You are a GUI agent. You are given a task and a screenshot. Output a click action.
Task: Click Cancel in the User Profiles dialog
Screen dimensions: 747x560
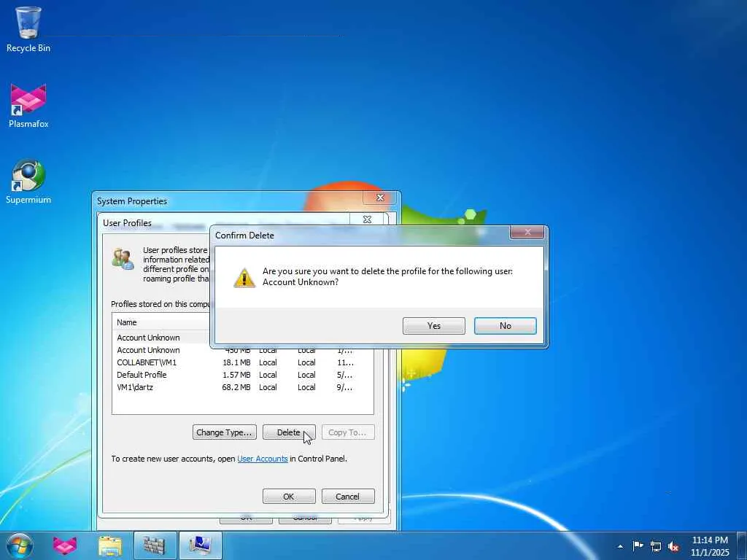(348, 496)
